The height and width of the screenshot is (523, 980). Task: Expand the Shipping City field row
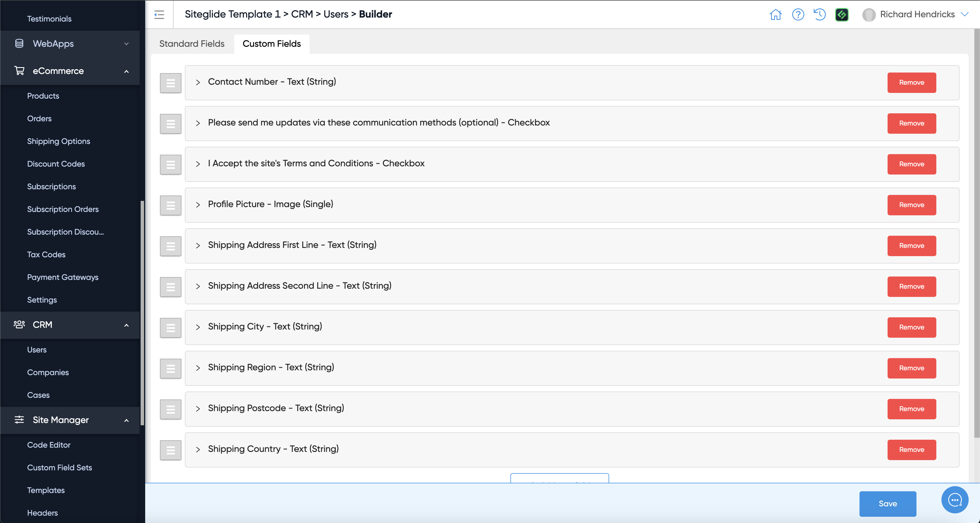[x=198, y=327]
